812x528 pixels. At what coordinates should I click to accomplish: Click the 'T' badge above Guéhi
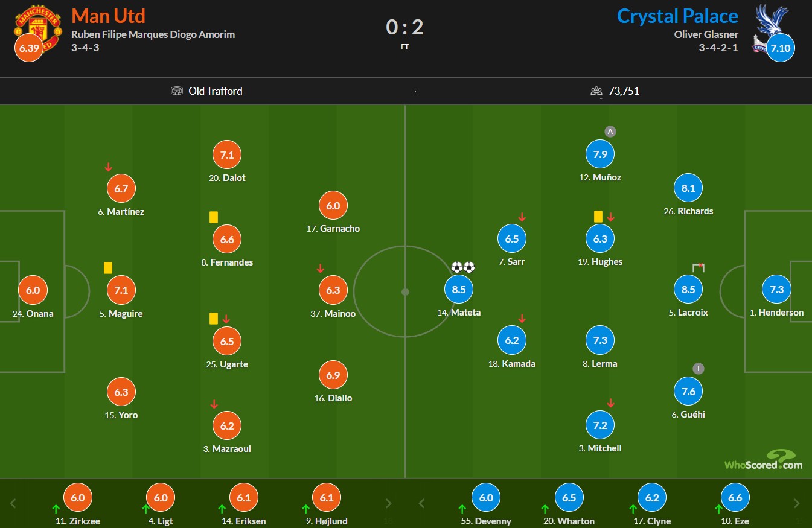(x=699, y=369)
